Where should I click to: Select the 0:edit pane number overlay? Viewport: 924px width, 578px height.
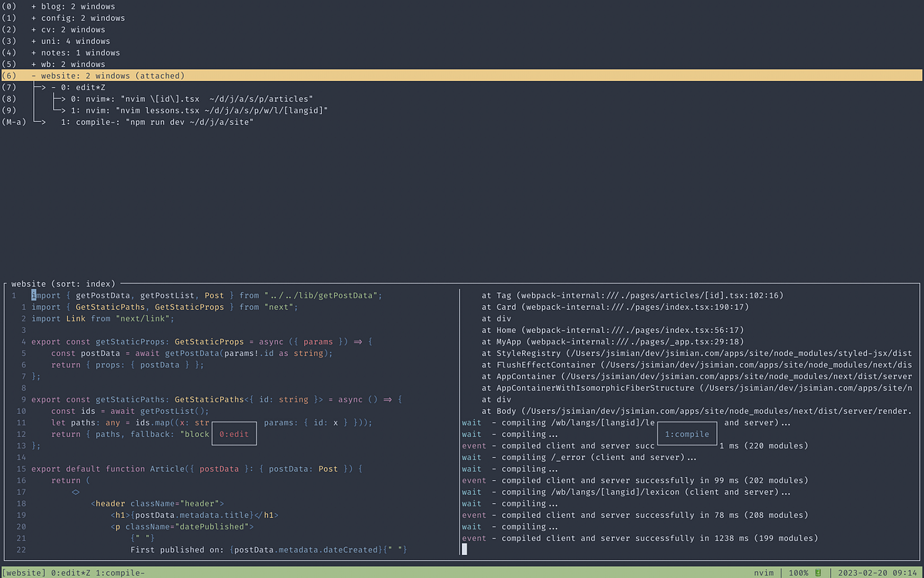[x=233, y=434]
